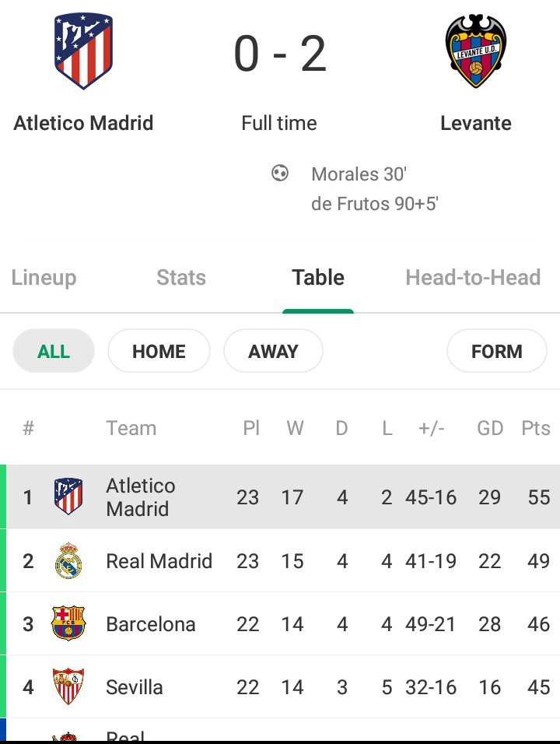Open the Sevilla team name in standings
This screenshot has width=560, height=744.
[135, 687]
